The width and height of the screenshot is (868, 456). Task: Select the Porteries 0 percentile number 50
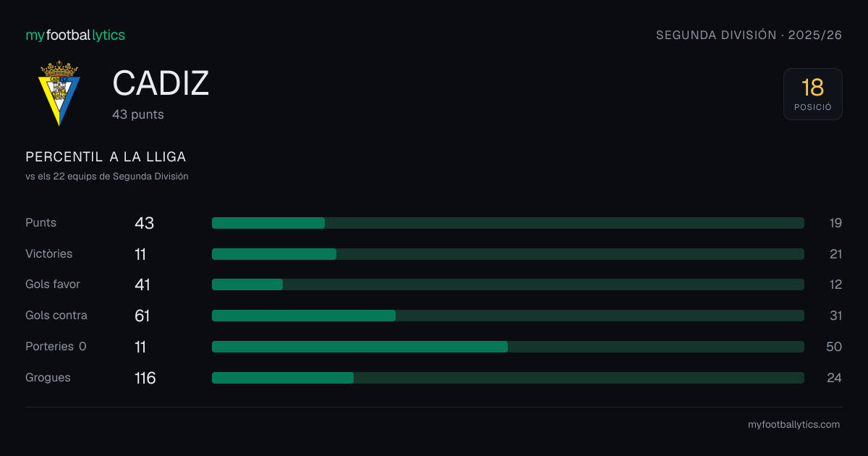tap(834, 347)
